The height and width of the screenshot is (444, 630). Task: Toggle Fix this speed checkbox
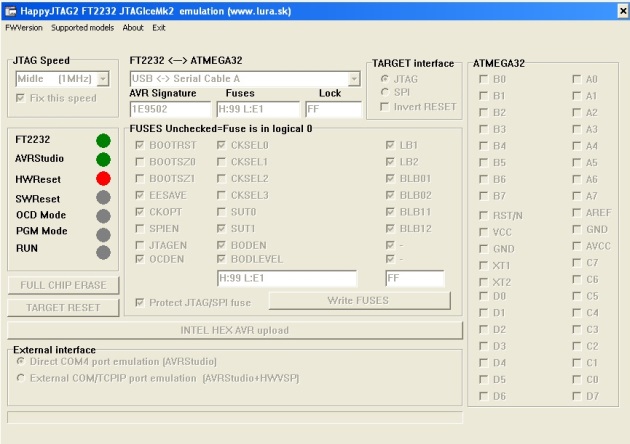click(x=20, y=98)
